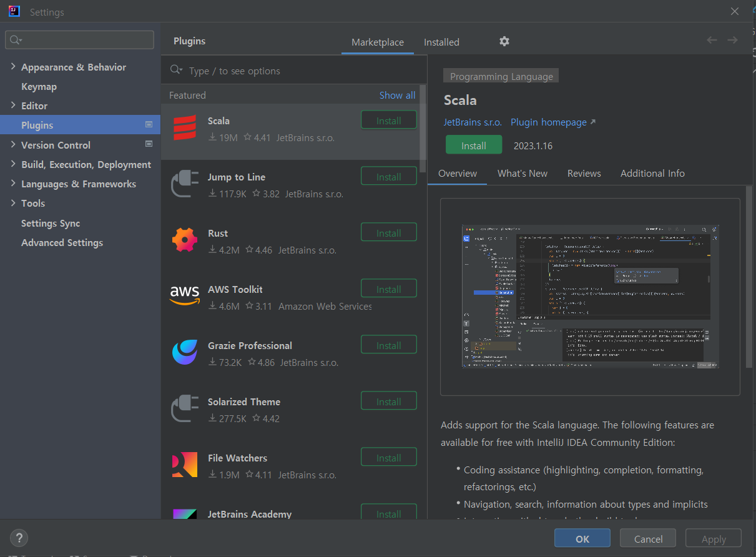Expand the Languages & Frameworks section
This screenshot has height=557, width=756.
pos(13,184)
